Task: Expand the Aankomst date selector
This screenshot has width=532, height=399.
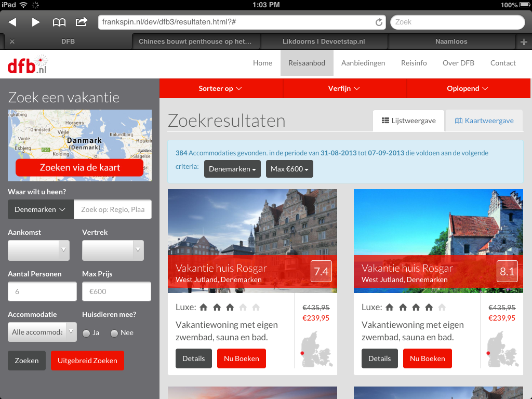Action: coord(38,250)
